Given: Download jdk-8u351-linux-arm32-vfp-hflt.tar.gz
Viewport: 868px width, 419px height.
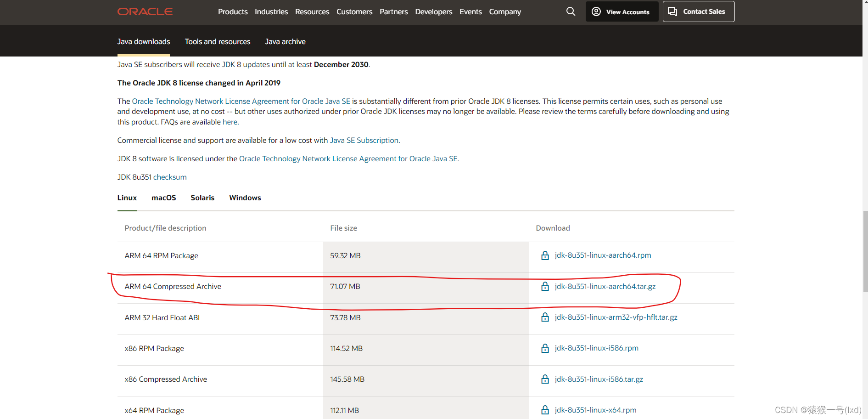Looking at the screenshot, I should (616, 317).
